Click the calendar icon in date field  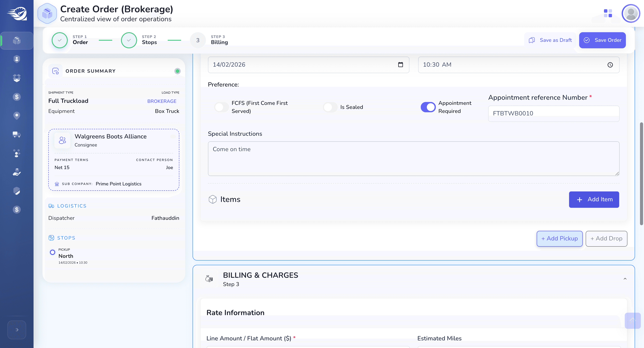[400, 65]
